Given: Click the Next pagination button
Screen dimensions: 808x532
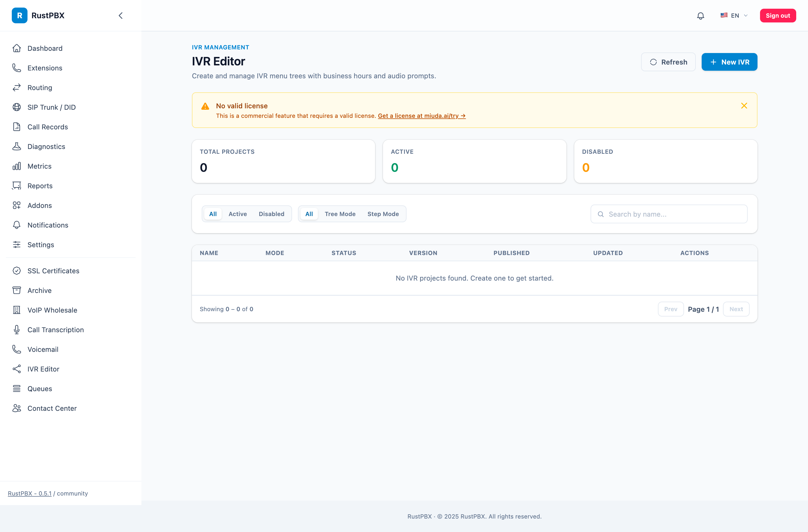Looking at the screenshot, I should pyautogui.click(x=736, y=309).
